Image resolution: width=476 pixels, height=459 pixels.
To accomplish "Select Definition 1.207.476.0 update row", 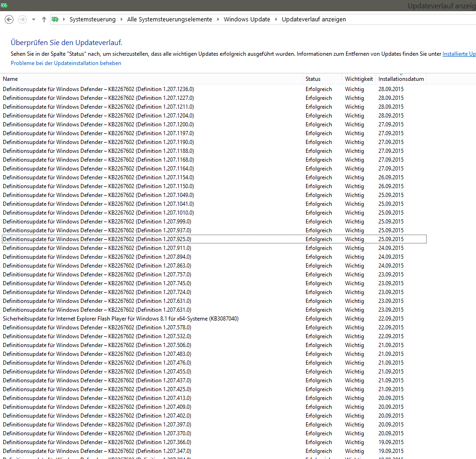I will (214, 363).
